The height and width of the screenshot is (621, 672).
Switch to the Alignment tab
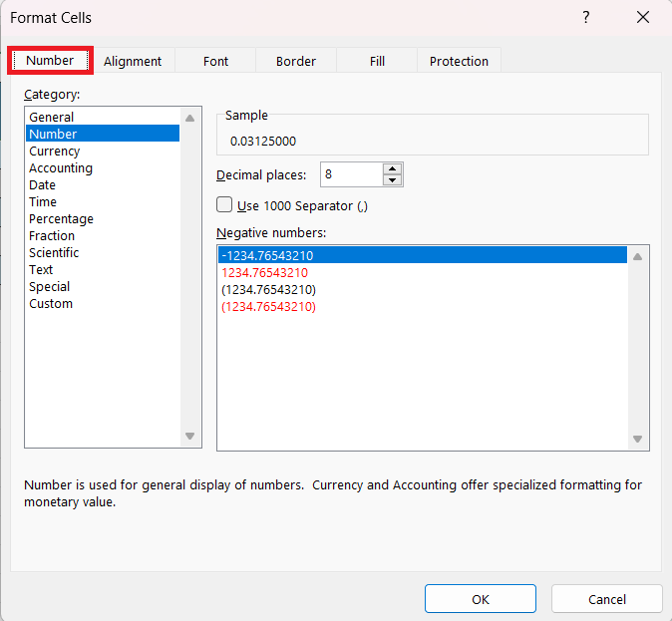pos(133,61)
